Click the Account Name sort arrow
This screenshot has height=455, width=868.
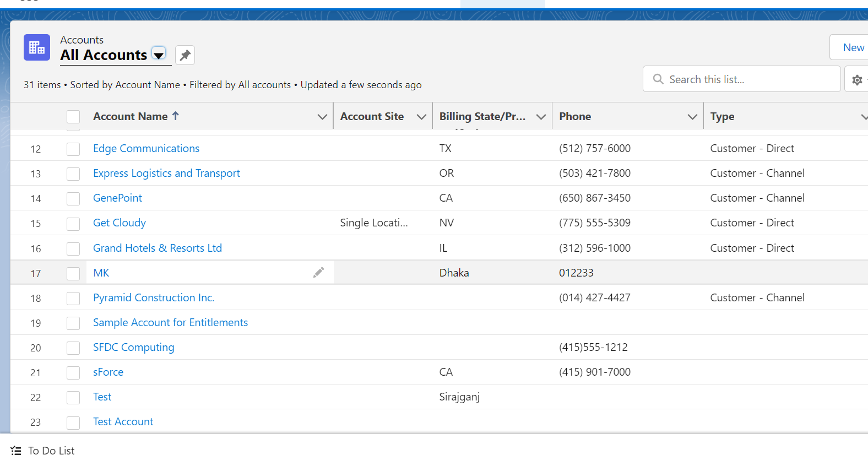coord(176,116)
